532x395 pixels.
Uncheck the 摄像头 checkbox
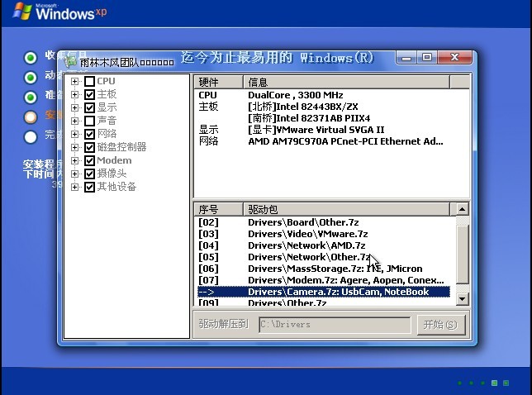click(x=89, y=174)
